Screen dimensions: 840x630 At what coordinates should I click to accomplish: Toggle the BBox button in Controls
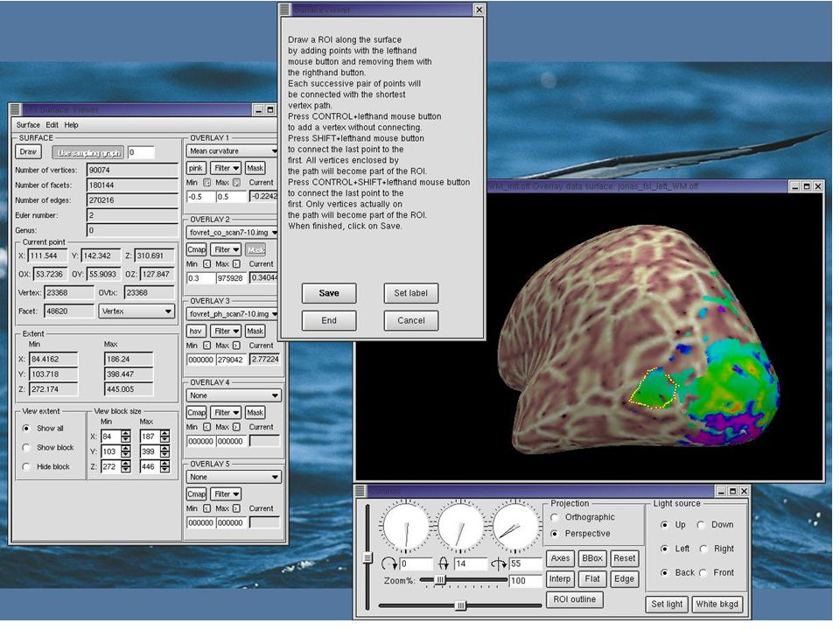point(592,558)
